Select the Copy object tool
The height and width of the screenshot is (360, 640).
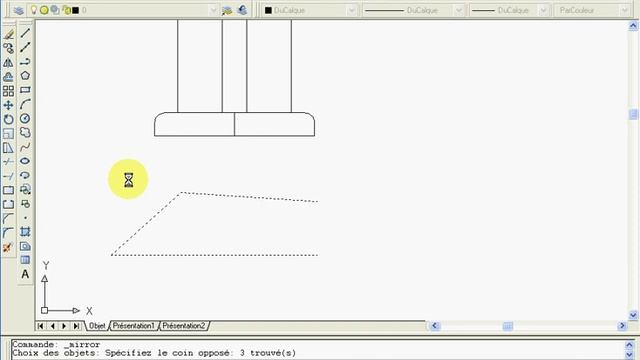(8, 49)
